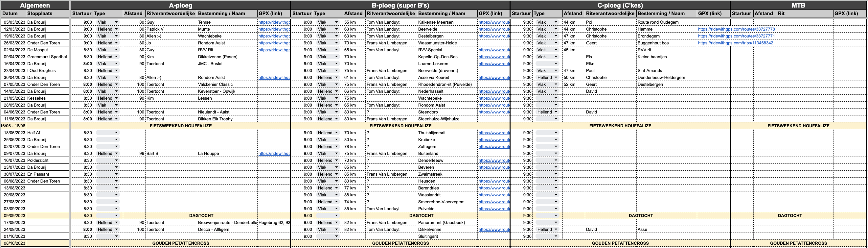This screenshot has height=248, width=868.
Task: Open B-ploeg GPX link for Smeerebbe-Vloerzegem
Action: 494,202
